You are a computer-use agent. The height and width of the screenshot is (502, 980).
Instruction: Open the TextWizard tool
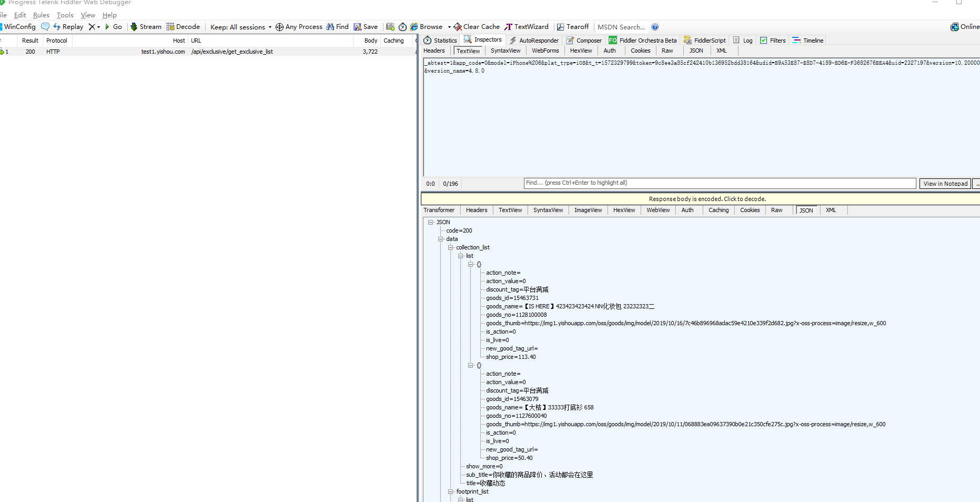coord(527,27)
